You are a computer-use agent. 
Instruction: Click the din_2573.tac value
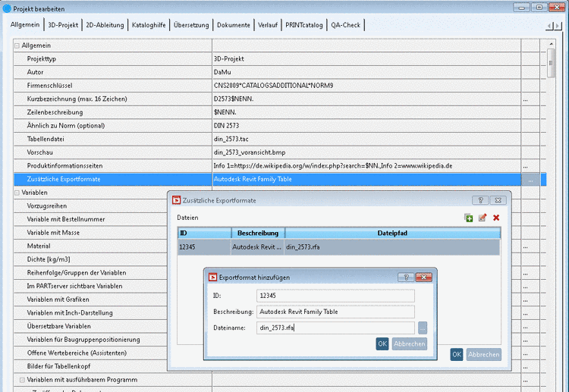(x=231, y=140)
